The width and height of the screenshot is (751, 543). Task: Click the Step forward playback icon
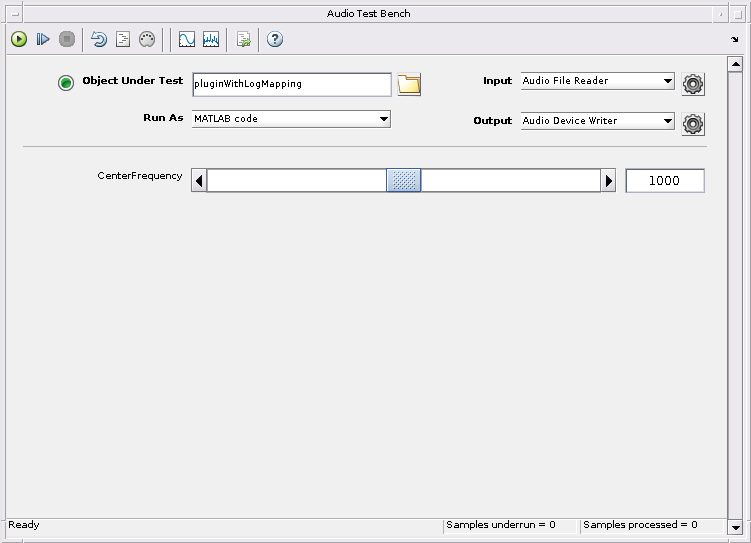pyautogui.click(x=43, y=39)
